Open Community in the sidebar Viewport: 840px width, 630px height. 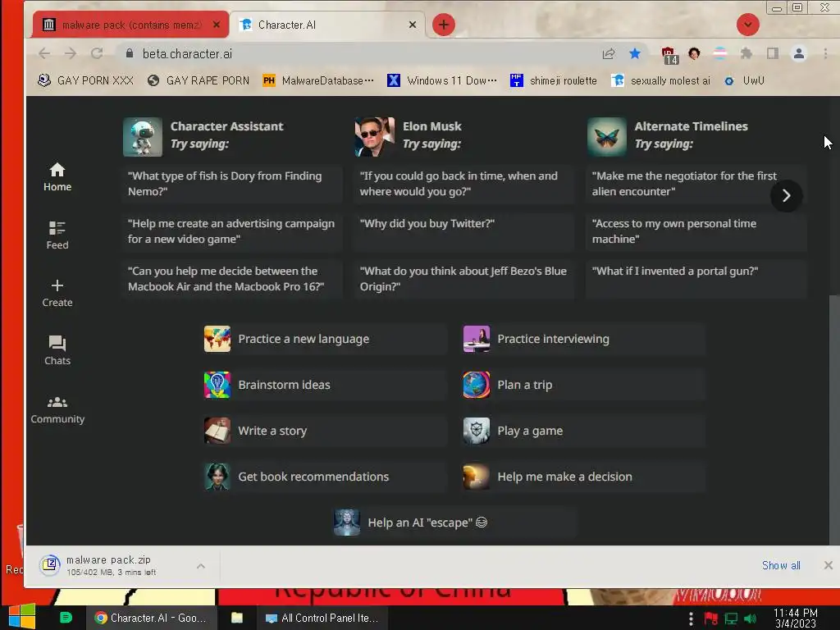tap(57, 410)
